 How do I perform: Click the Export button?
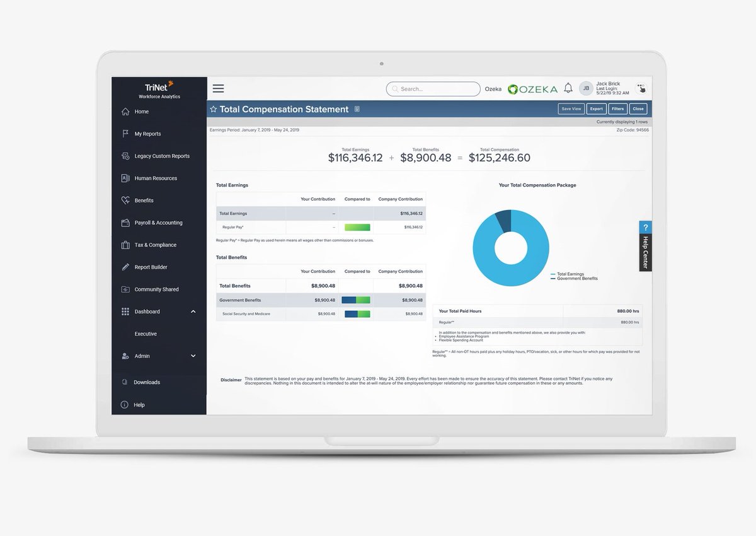[x=596, y=108]
